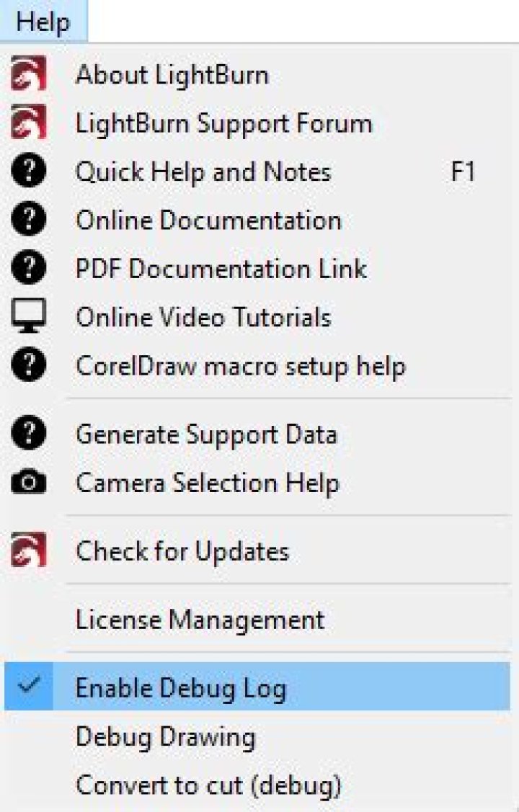This screenshot has width=519, height=812.
Task: Open License Management
Action: (x=200, y=619)
